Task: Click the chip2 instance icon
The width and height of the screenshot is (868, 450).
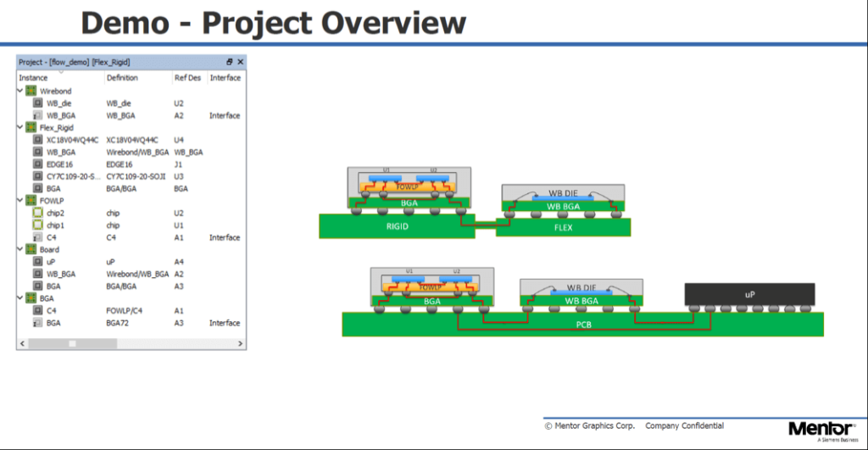Action: tap(37, 213)
